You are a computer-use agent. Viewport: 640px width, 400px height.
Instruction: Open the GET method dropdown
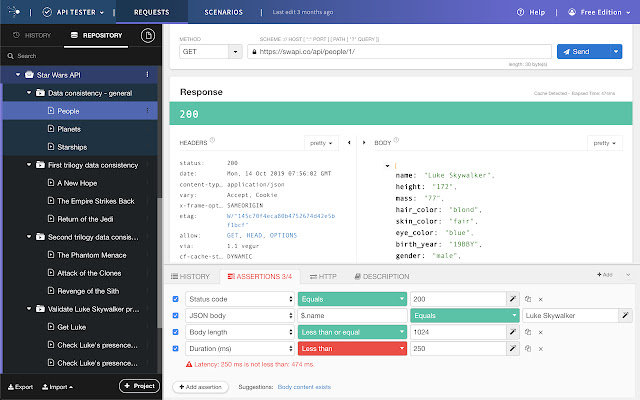tap(210, 51)
